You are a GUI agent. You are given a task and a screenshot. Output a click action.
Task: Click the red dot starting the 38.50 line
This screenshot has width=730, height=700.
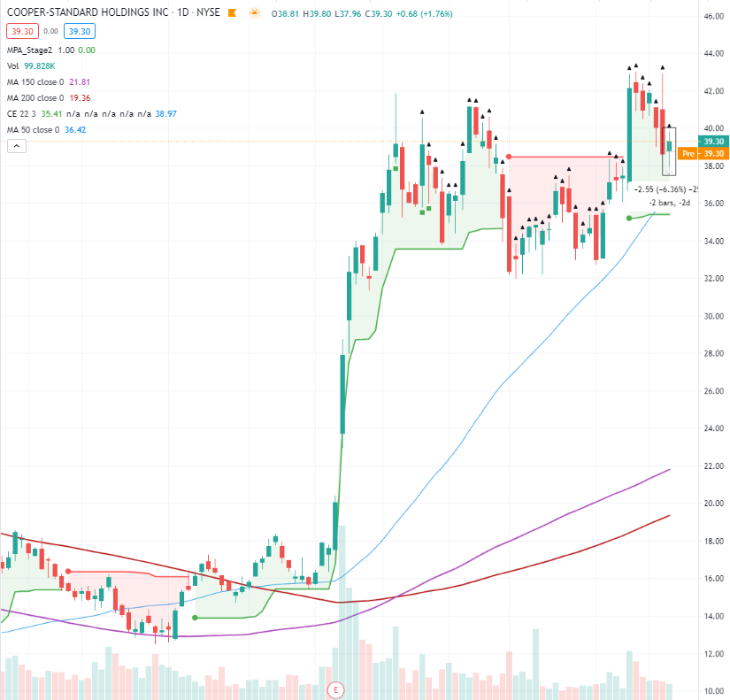point(509,157)
